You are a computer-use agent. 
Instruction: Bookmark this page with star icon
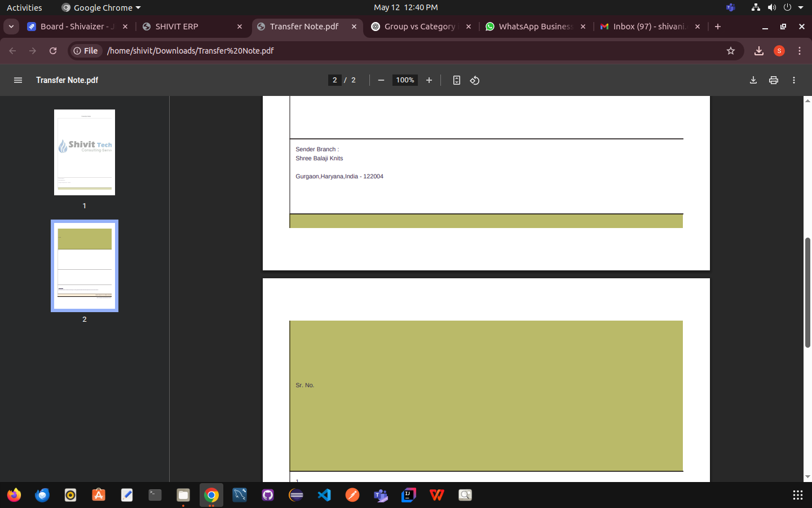731,51
